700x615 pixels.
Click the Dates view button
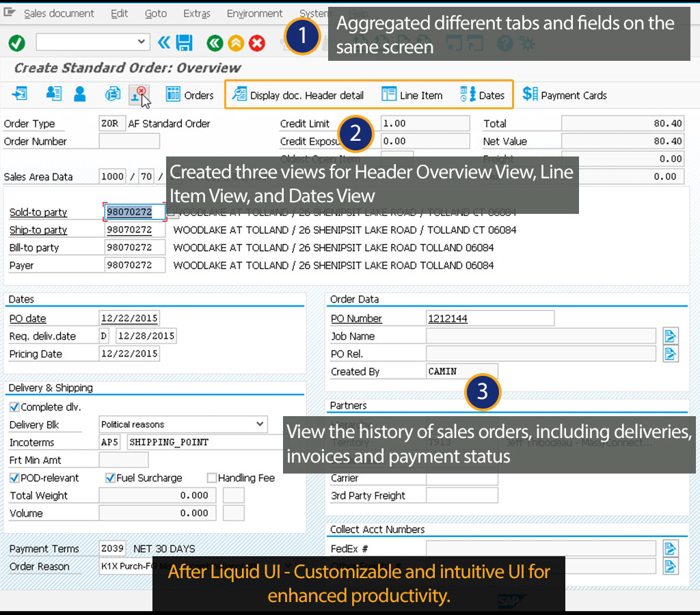(x=483, y=95)
